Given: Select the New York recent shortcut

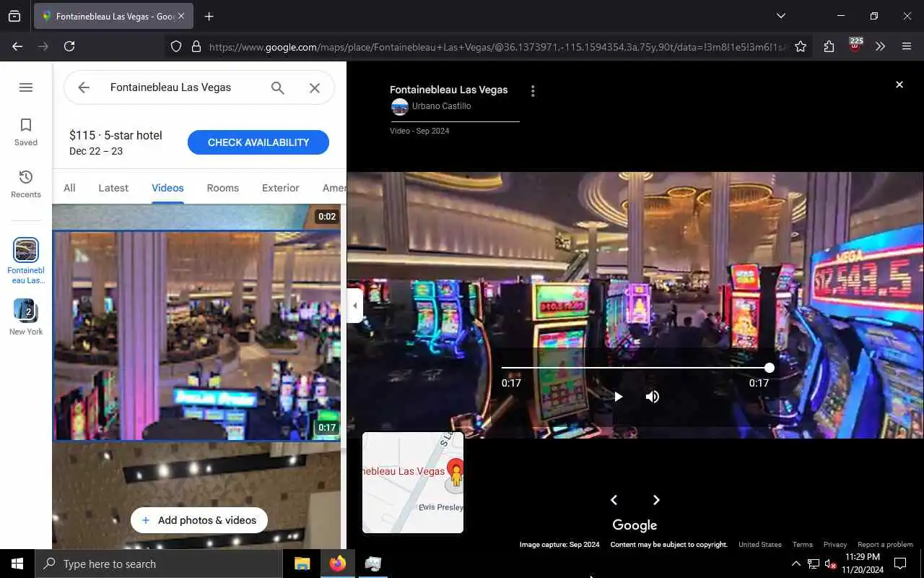Looking at the screenshot, I should click(26, 318).
